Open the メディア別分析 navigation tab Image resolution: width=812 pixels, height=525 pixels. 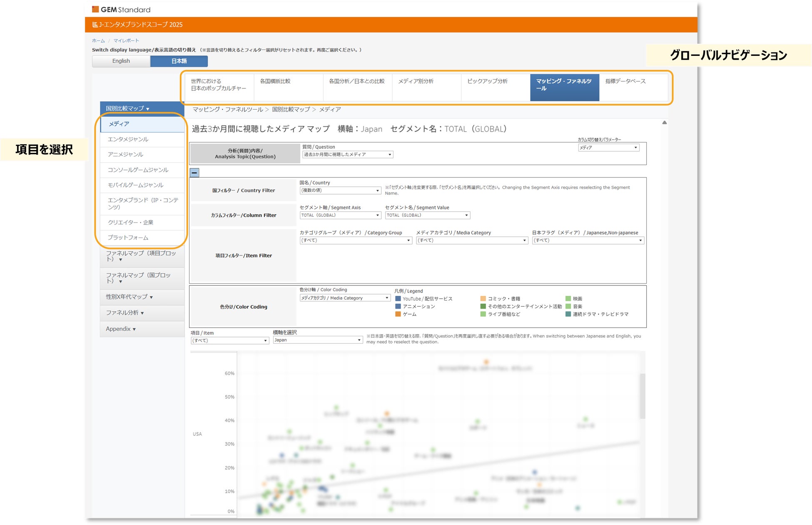[x=416, y=81]
